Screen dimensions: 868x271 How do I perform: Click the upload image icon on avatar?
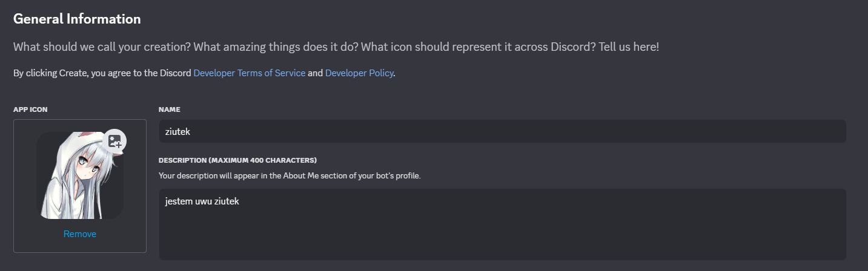[x=115, y=141]
